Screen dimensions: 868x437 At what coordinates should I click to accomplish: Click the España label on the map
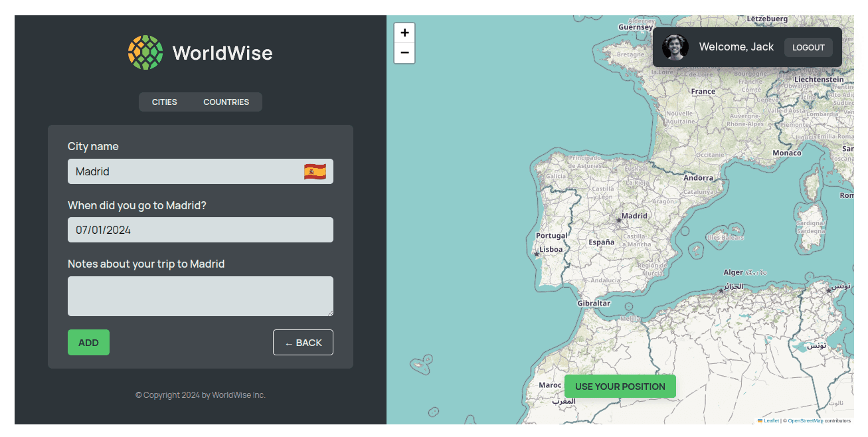pos(602,242)
